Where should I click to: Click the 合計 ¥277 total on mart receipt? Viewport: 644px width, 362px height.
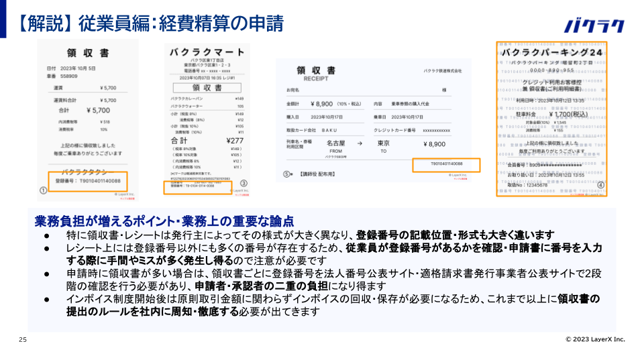click(x=207, y=140)
